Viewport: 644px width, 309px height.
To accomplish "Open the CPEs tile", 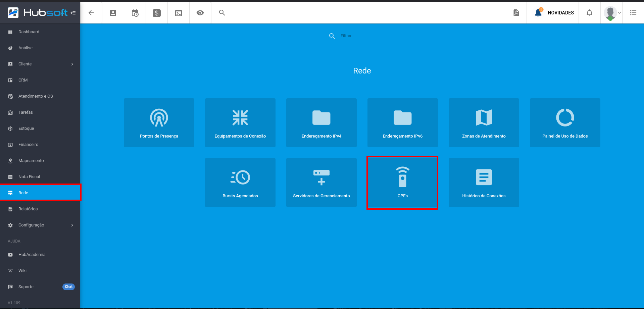I will point(403,183).
